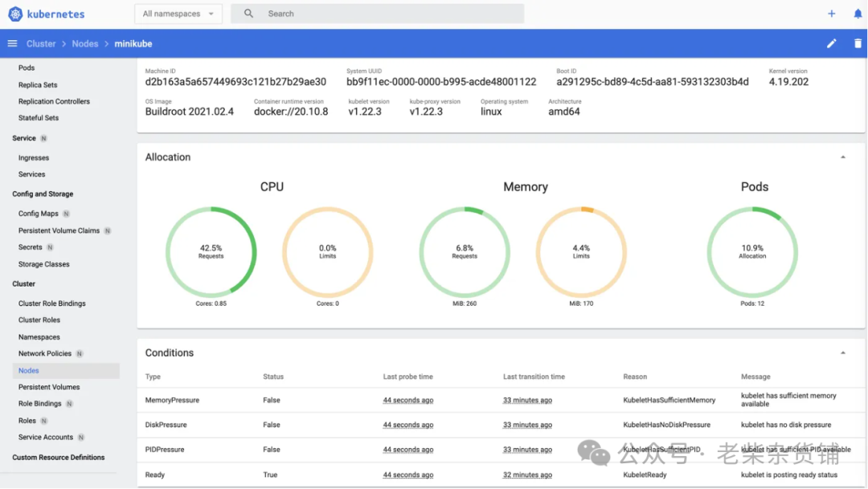Open Cluster Role Bindings in the sidebar

tap(52, 304)
